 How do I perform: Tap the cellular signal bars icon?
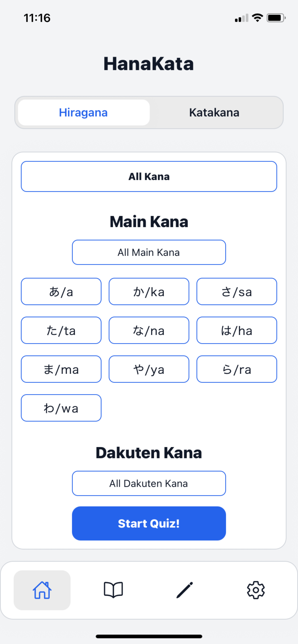(241, 18)
